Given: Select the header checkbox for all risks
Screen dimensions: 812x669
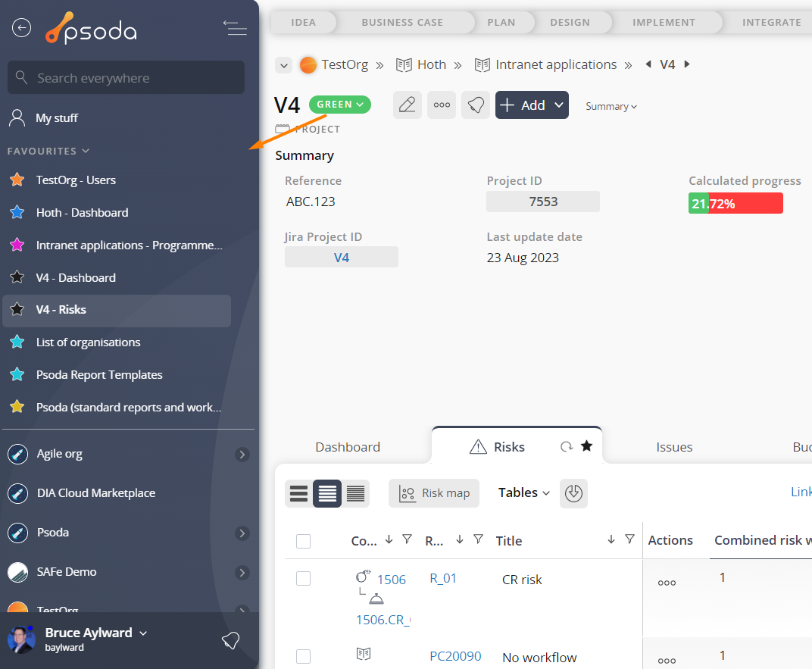Looking at the screenshot, I should point(303,541).
